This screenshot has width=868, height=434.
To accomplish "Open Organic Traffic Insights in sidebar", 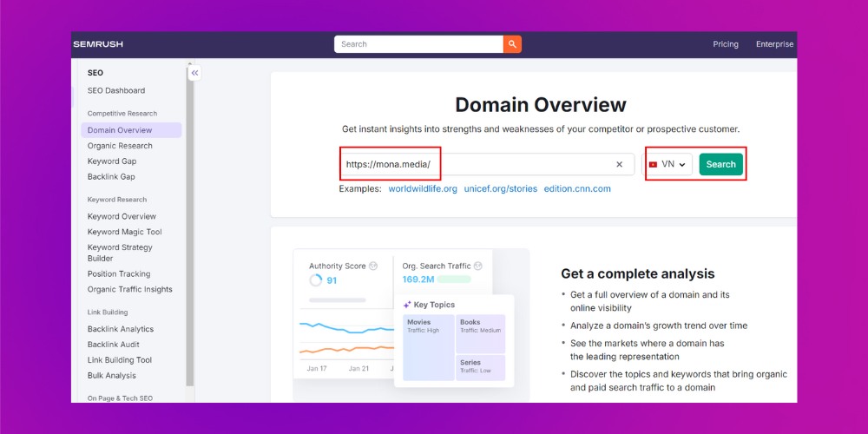I will tap(129, 290).
